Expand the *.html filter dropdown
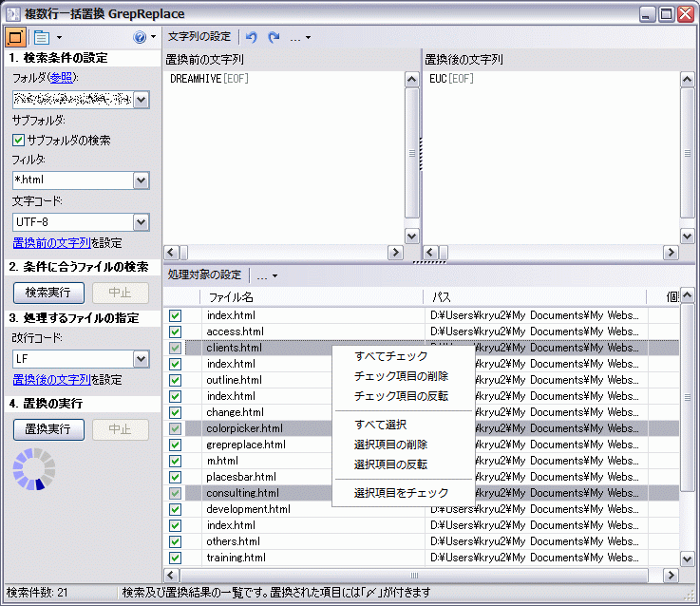Screen dimensions: 700x606 tap(142, 180)
